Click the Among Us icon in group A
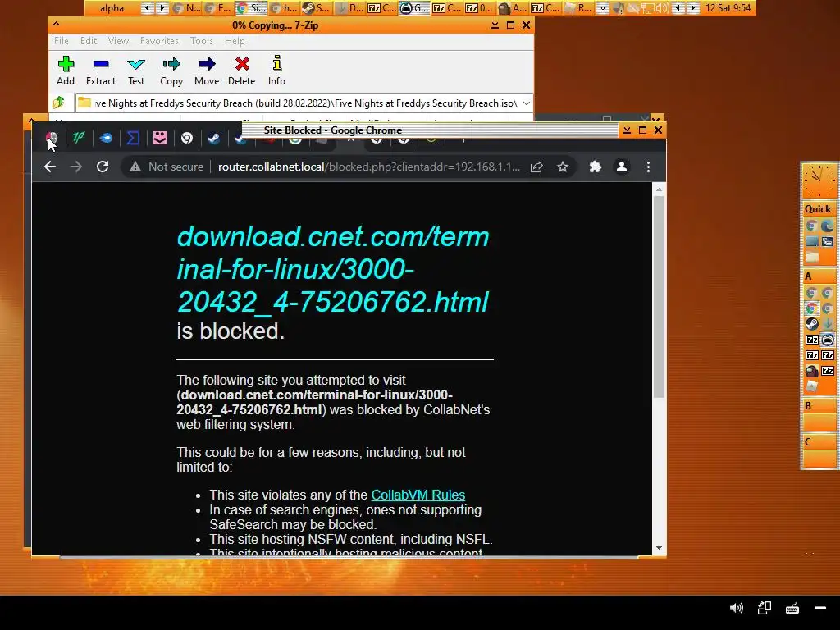Screen dimensions: 840x630 [x=811, y=370]
